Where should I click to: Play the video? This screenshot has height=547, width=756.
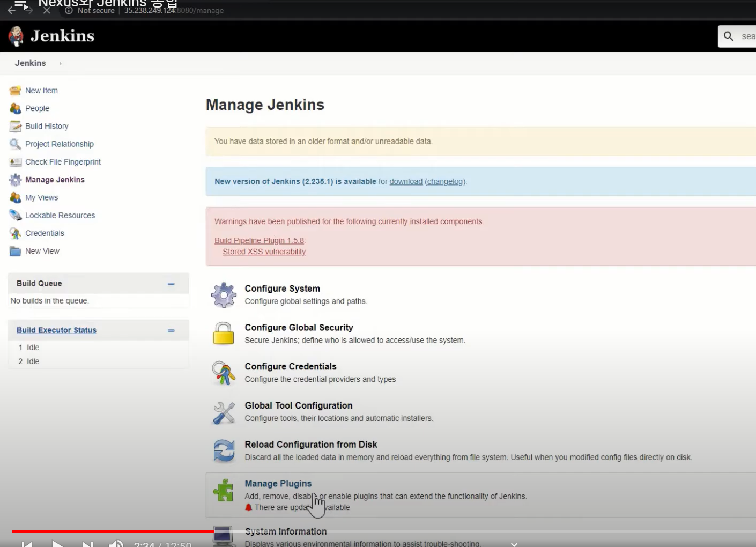[57, 544]
